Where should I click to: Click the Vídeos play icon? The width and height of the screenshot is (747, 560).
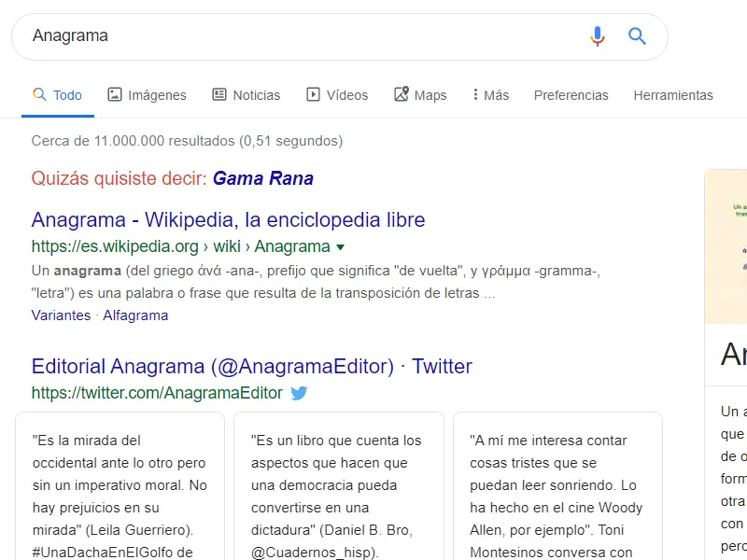[x=313, y=94]
